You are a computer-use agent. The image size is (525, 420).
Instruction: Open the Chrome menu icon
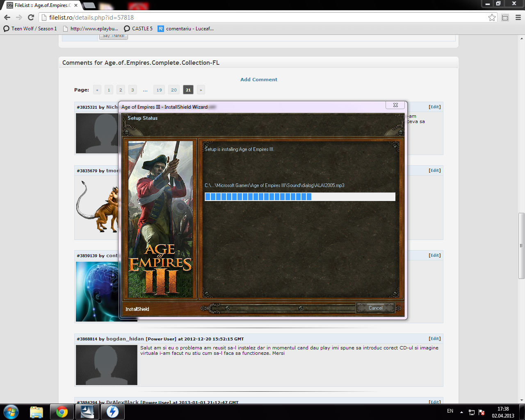click(518, 18)
